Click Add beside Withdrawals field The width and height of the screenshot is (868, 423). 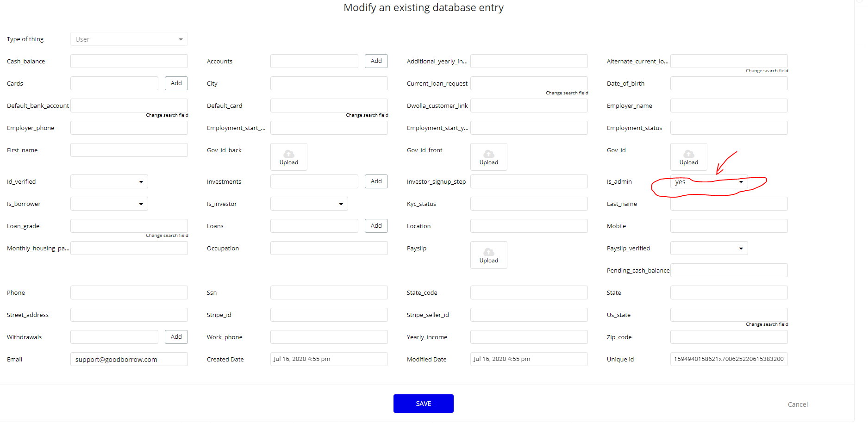click(x=176, y=337)
